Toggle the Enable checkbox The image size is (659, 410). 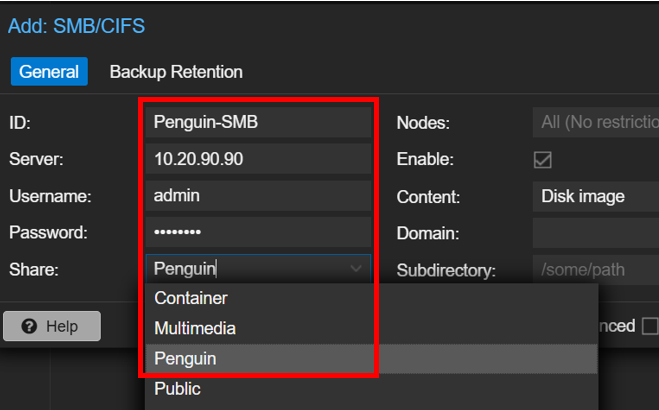click(x=543, y=160)
